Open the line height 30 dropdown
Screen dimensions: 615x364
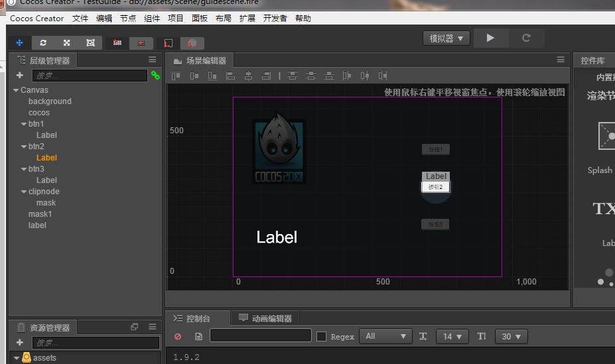(511, 337)
